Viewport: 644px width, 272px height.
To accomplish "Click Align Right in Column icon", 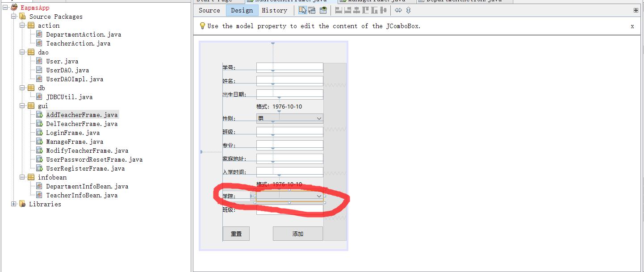I will click(347, 10).
